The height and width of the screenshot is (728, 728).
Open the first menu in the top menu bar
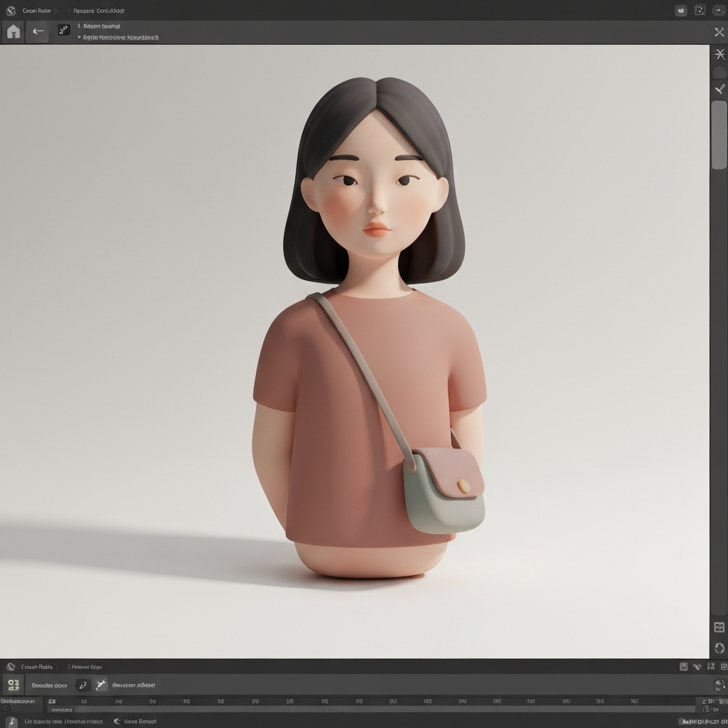point(36,11)
